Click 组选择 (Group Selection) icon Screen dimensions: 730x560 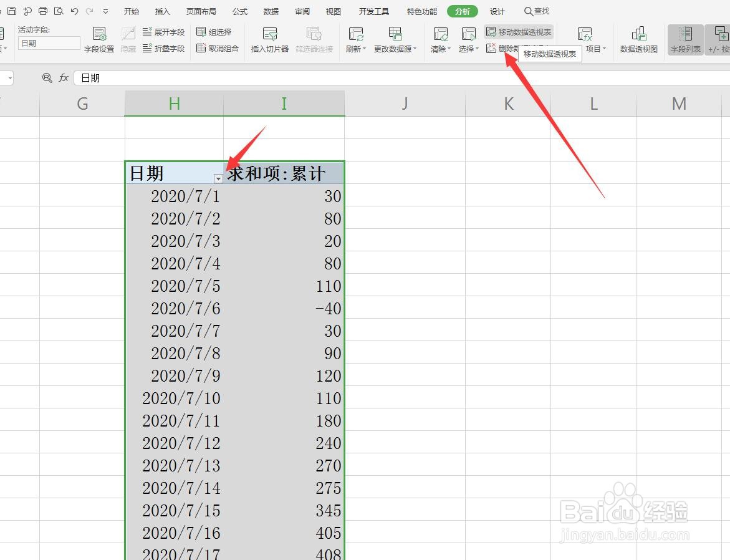(203, 31)
